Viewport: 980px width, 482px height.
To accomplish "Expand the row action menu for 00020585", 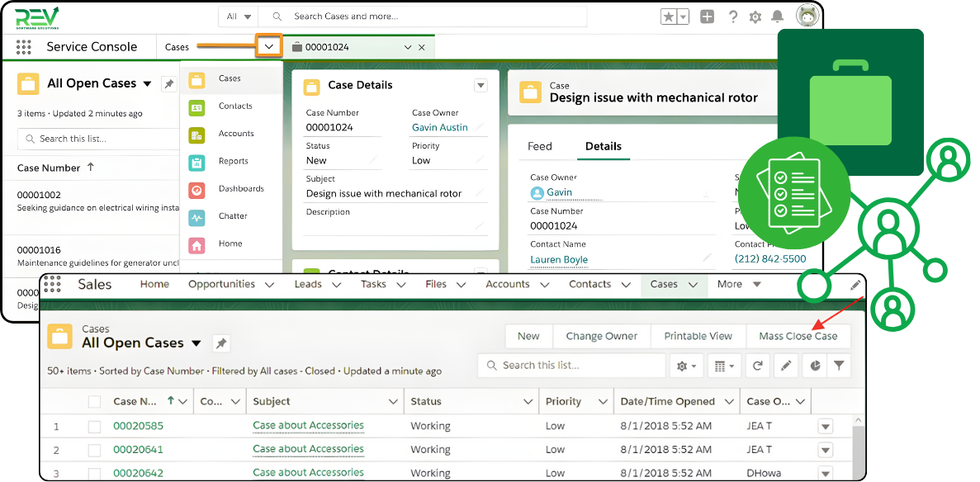I will (825, 427).
